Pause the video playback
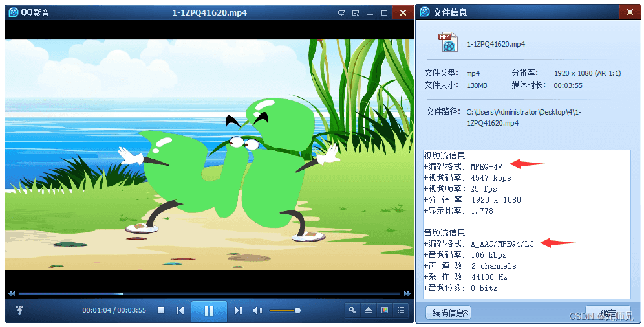This screenshot has width=644, height=327. pos(209,311)
